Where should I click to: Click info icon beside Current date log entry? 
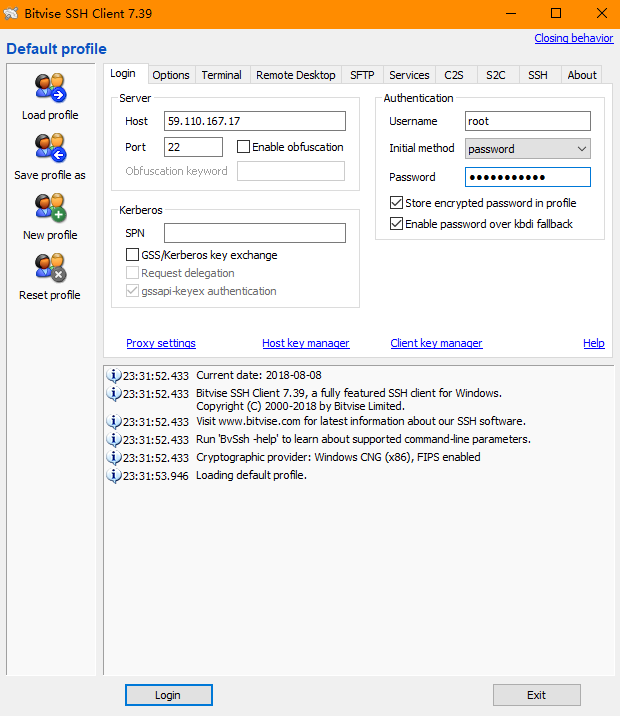(114, 375)
